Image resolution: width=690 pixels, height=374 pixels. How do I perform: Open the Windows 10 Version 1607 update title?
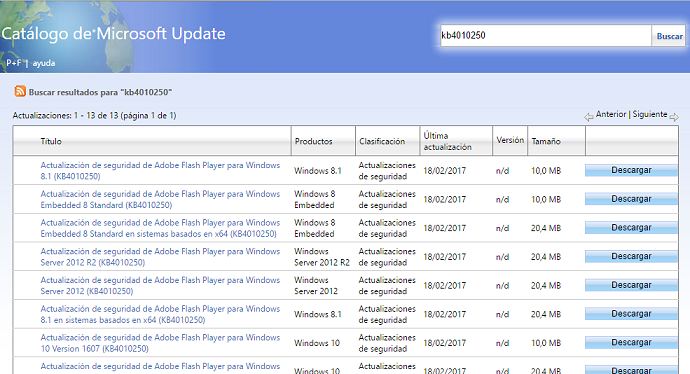pyautogui.click(x=160, y=343)
